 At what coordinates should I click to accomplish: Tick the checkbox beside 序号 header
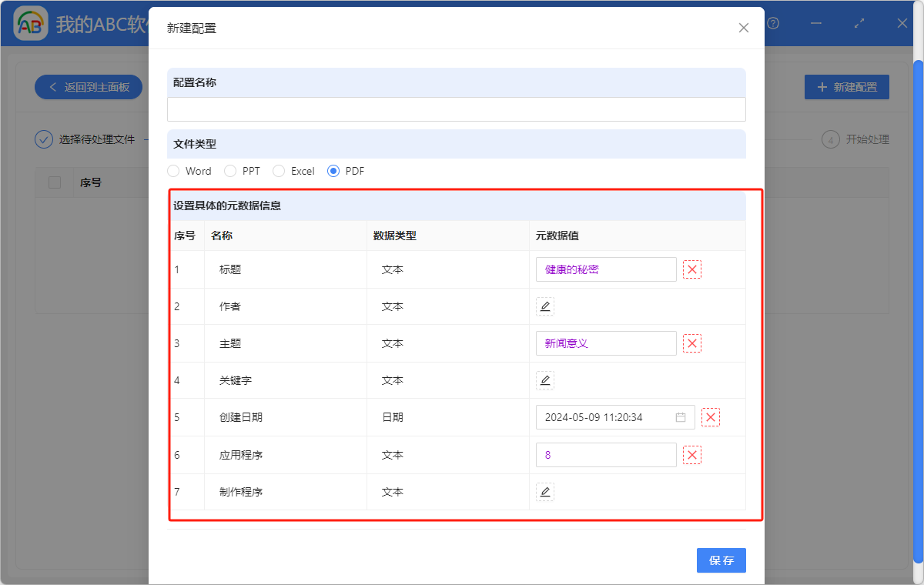pyautogui.click(x=55, y=182)
